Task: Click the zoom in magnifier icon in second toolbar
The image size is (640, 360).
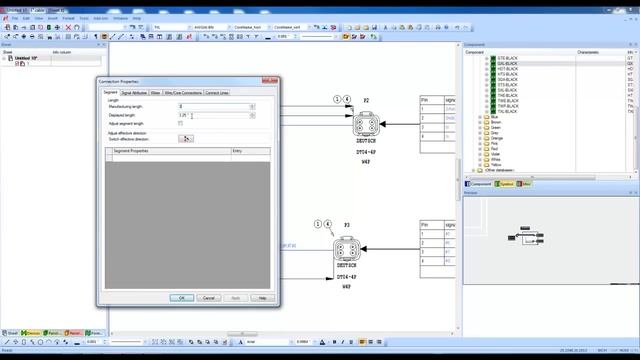Action: (x=24, y=37)
